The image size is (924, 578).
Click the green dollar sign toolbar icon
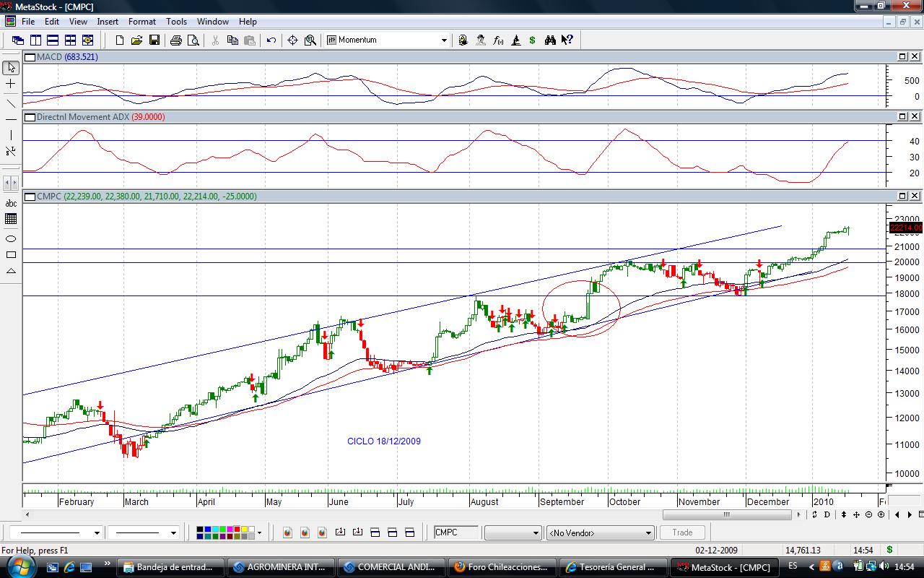click(533, 40)
